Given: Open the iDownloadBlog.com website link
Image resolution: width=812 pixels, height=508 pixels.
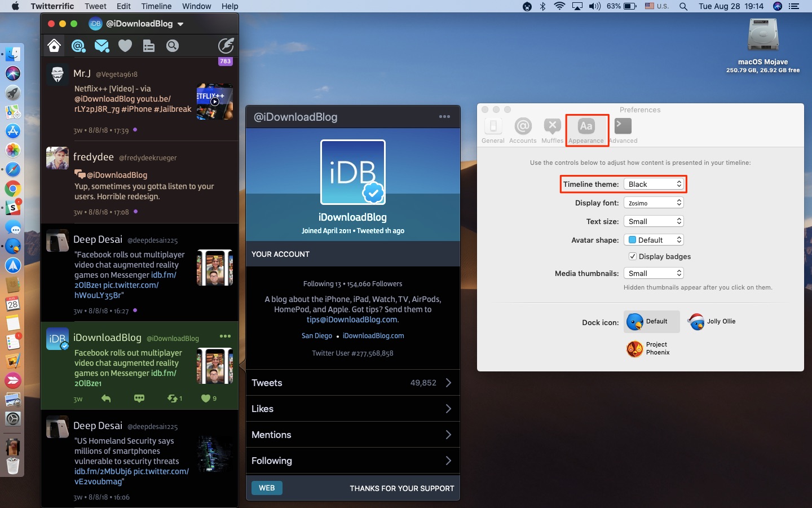Looking at the screenshot, I should (373, 336).
